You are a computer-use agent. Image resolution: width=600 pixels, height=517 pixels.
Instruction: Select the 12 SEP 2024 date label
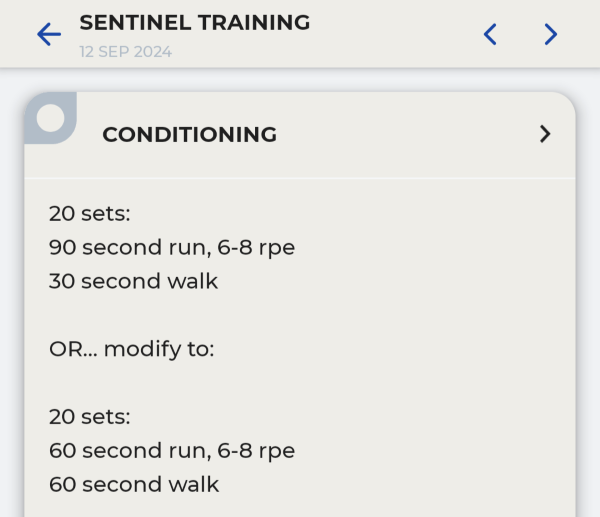[126, 52]
